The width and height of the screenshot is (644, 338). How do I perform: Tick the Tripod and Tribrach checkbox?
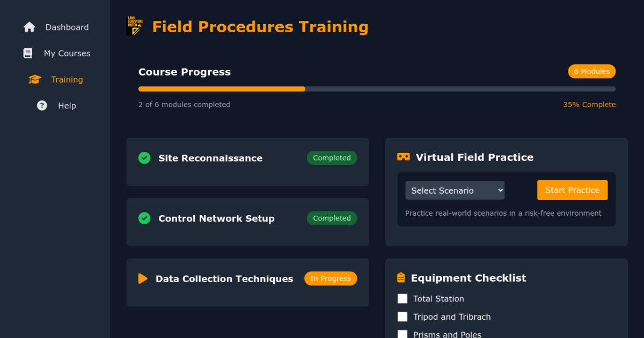pos(402,317)
